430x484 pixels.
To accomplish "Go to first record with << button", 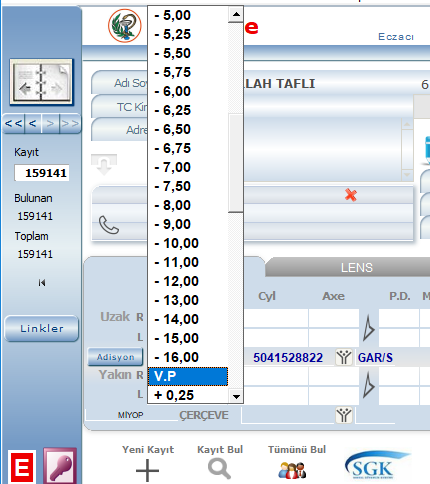I will (x=14, y=124).
